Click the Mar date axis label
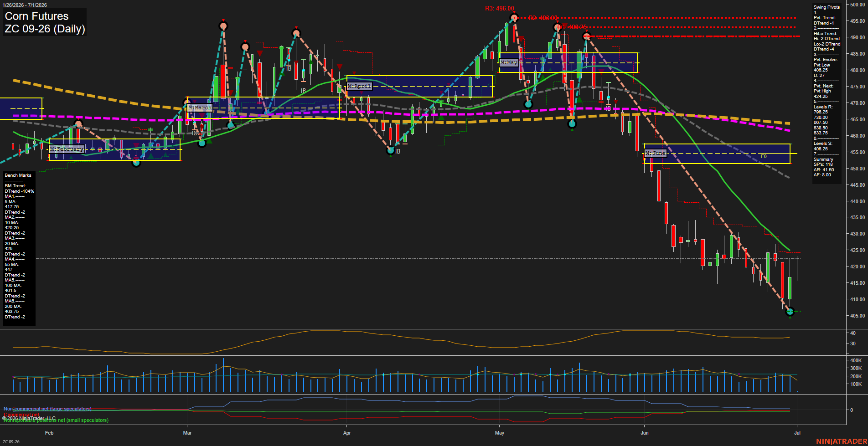The image size is (868, 446). coord(187,433)
